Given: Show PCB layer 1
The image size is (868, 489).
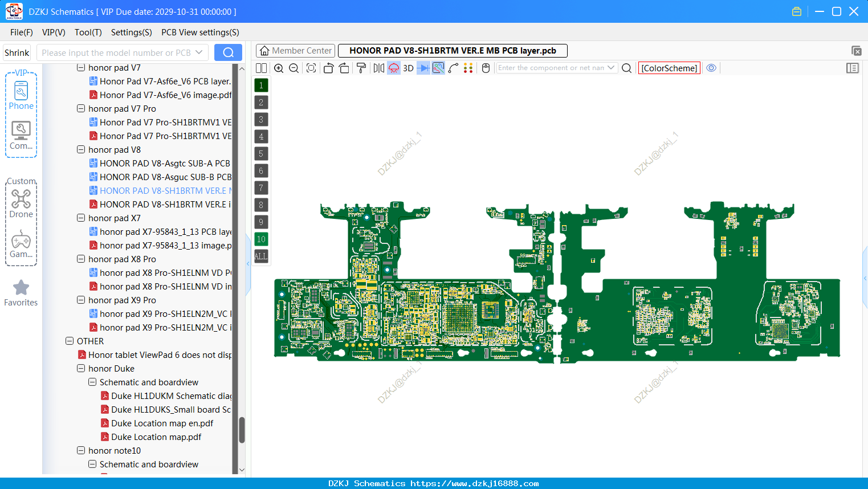Looking at the screenshot, I should pyautogui.click(x=261, y=85).
